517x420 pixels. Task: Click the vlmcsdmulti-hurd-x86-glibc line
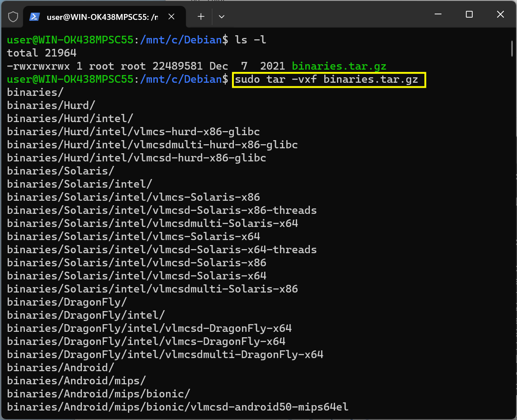152,145
